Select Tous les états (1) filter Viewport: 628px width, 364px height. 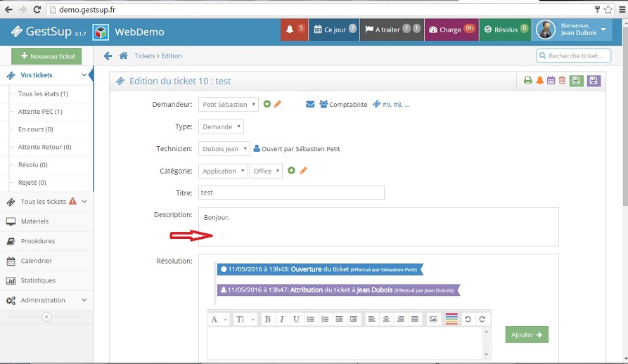point(44,93)
